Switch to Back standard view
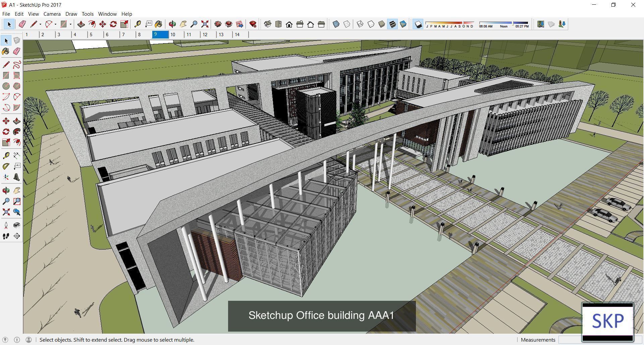644x345 pixels. coord(311,24)
